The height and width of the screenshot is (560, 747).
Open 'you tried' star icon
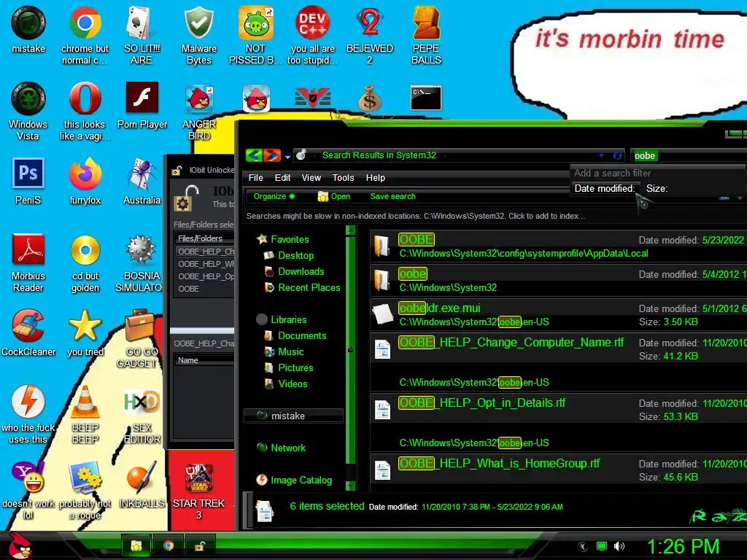click(x=85, y=333)
